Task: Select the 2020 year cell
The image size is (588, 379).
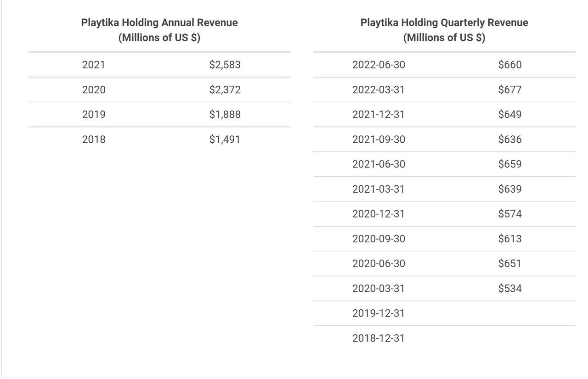Action: pos(94,89)
